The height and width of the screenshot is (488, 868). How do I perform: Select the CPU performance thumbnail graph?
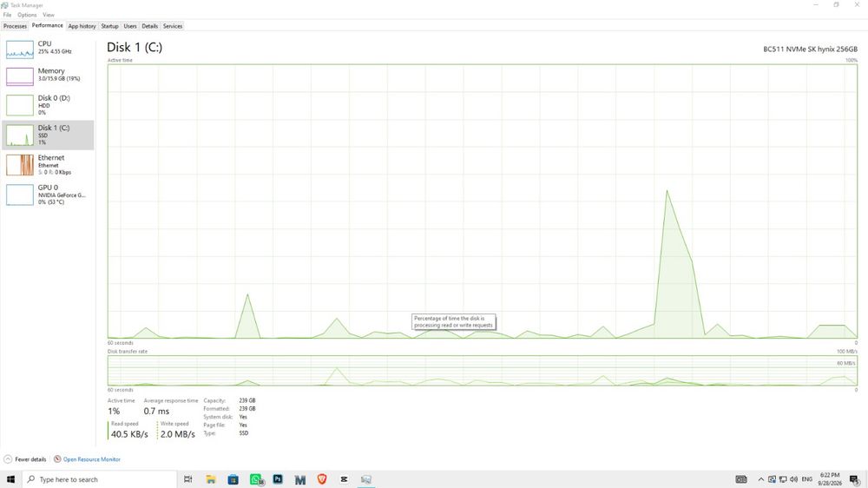pyautogui.click(x=20, y=49)
